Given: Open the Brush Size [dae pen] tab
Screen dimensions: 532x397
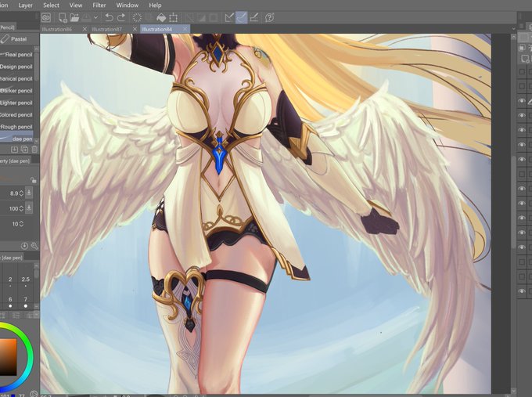Looking at the screenshot, I should (x=12, y=258).
